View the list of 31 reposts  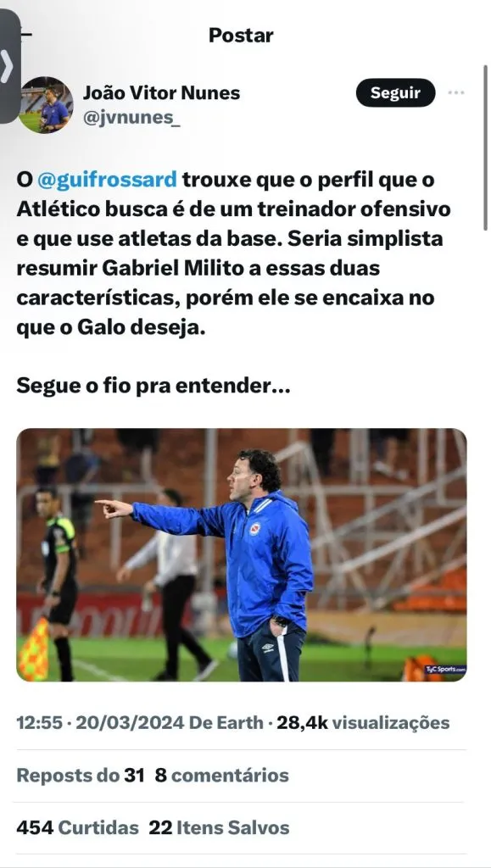pyautogui.click(x=81, y=775)
